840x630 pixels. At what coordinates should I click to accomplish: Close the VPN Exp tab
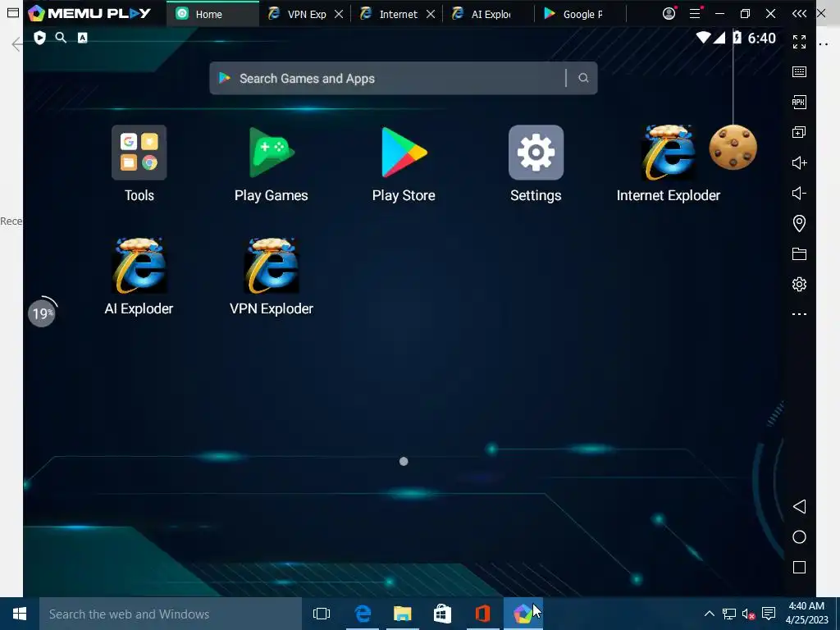pyautogui.click(x=339, y=14)
